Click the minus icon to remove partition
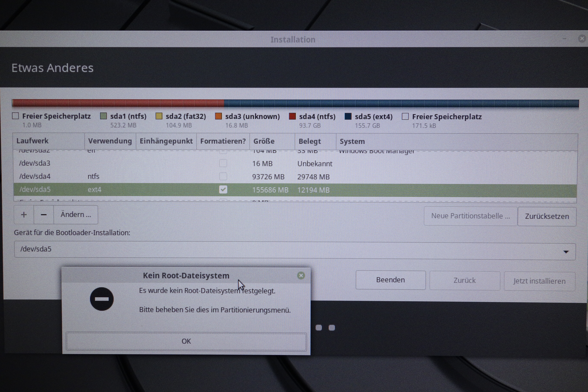 pyautogui.click(x=44, y=215)
